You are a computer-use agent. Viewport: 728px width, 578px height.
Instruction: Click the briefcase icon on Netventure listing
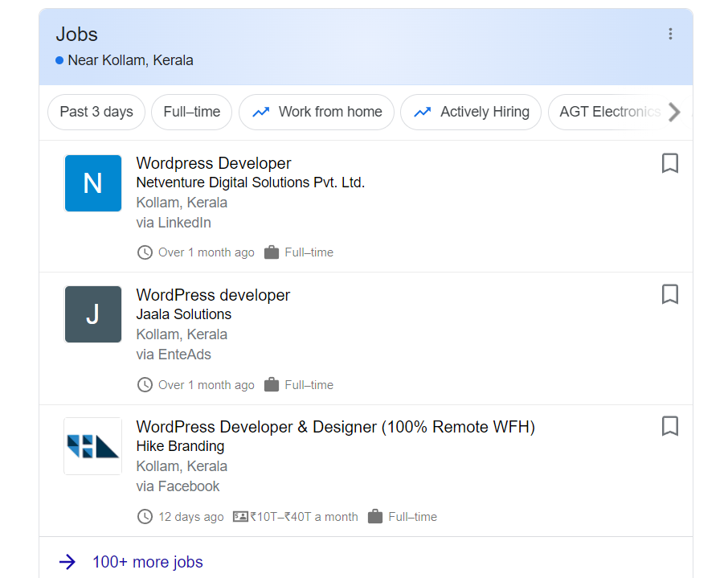[x=272, y=252]
